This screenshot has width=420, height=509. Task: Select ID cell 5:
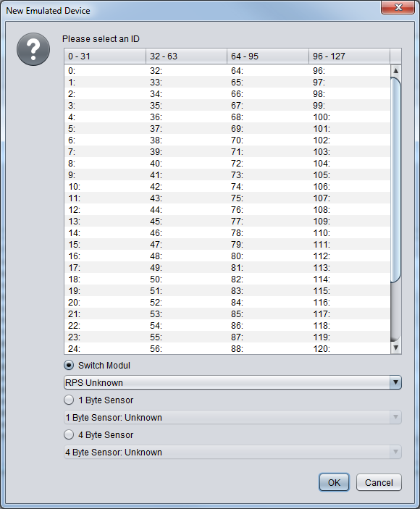tap(105, 129)
